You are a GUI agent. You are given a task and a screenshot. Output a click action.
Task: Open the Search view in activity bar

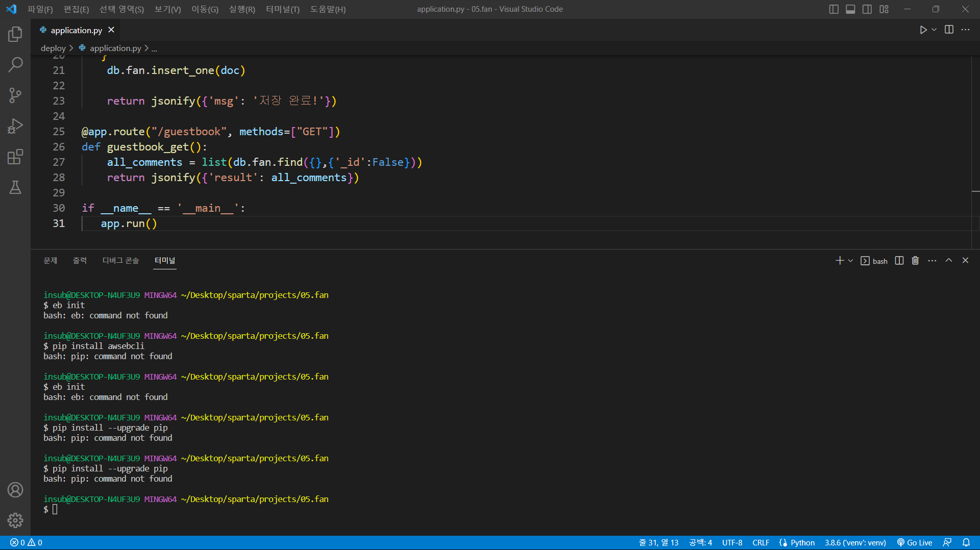tap(15, 65)
